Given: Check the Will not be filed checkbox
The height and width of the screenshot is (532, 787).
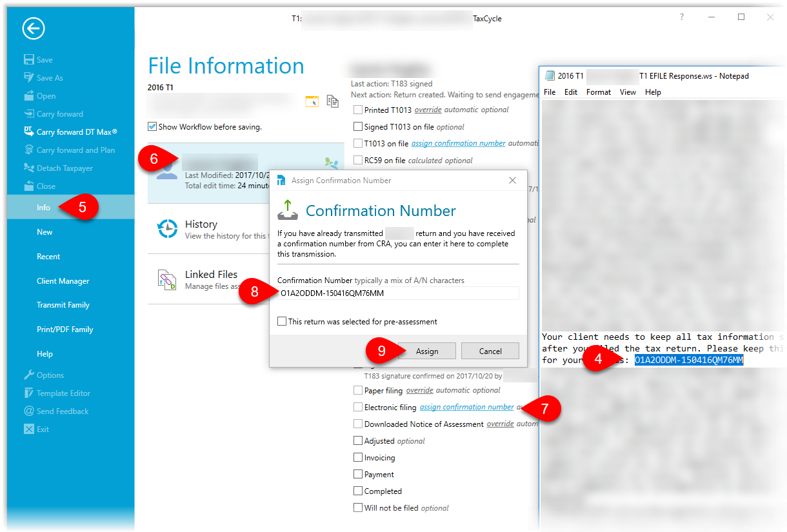Looking at the screenshot, I should (x=358, y=507).
